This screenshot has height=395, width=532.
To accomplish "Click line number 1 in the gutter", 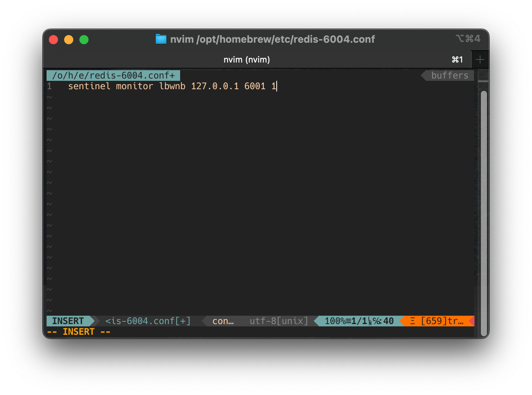I will tap(49, 86).
